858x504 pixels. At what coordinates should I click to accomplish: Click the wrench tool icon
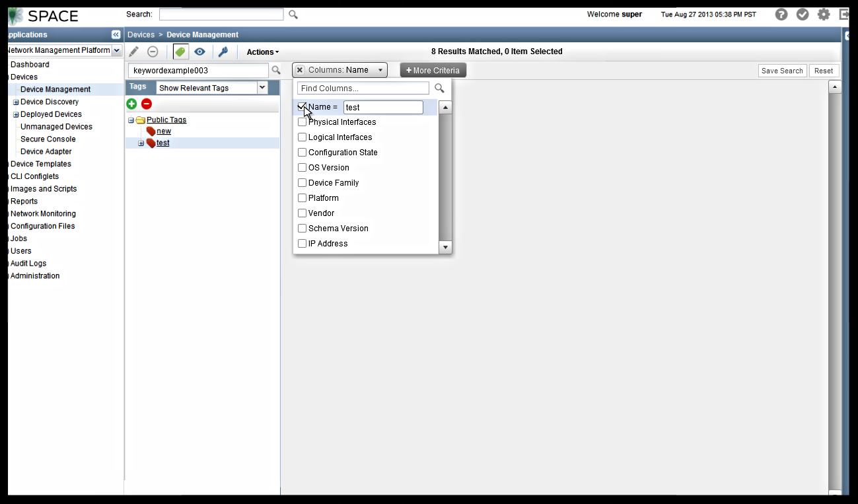(223, 52)
